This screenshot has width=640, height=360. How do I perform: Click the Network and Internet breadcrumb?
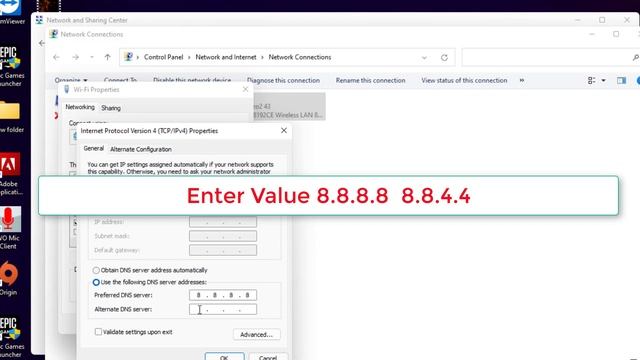point(226,57)
